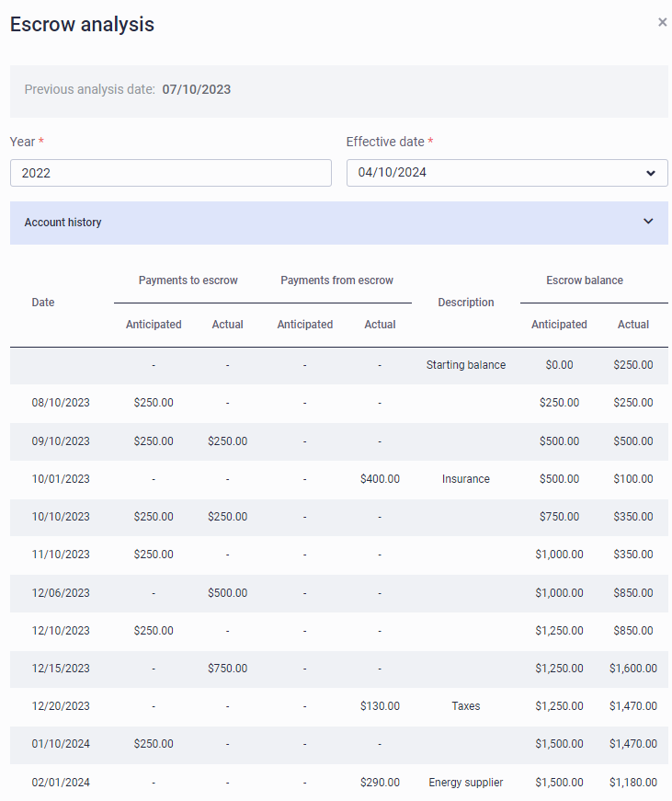Click the $400.00 Insurance payment amount
This screenshot has height=801, width=672.
[380, 479]
